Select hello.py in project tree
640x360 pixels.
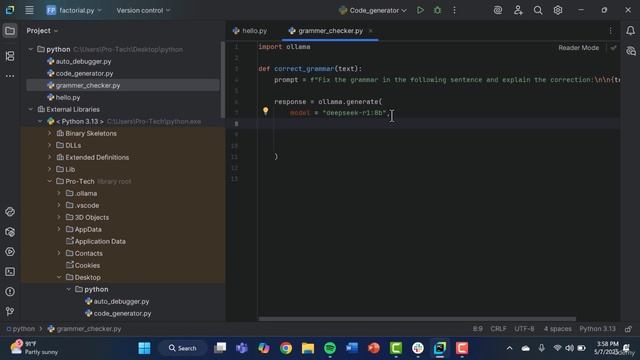68,98
